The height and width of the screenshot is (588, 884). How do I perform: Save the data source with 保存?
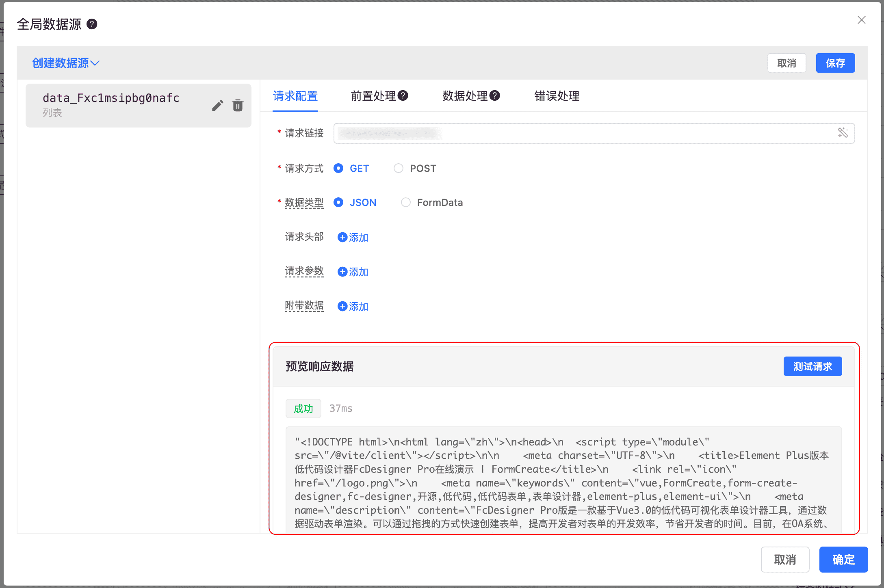pos(835,63)
